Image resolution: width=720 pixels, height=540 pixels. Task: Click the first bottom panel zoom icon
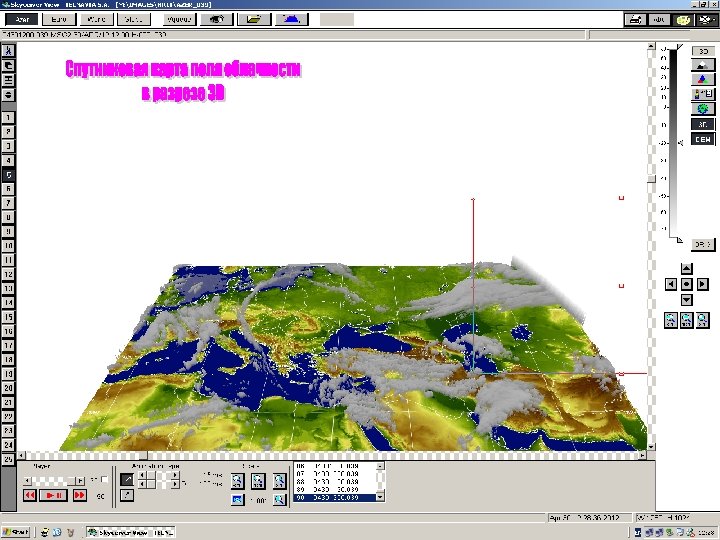coord(237,481)
